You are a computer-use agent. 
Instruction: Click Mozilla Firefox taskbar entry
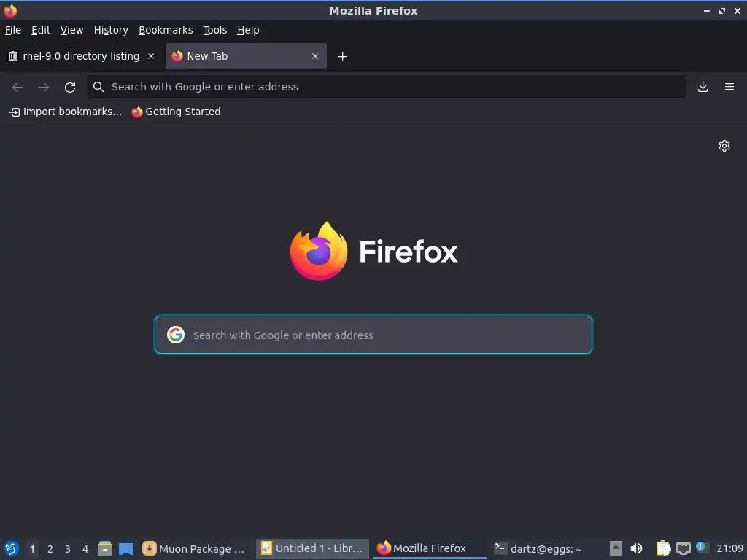(429, 548)
